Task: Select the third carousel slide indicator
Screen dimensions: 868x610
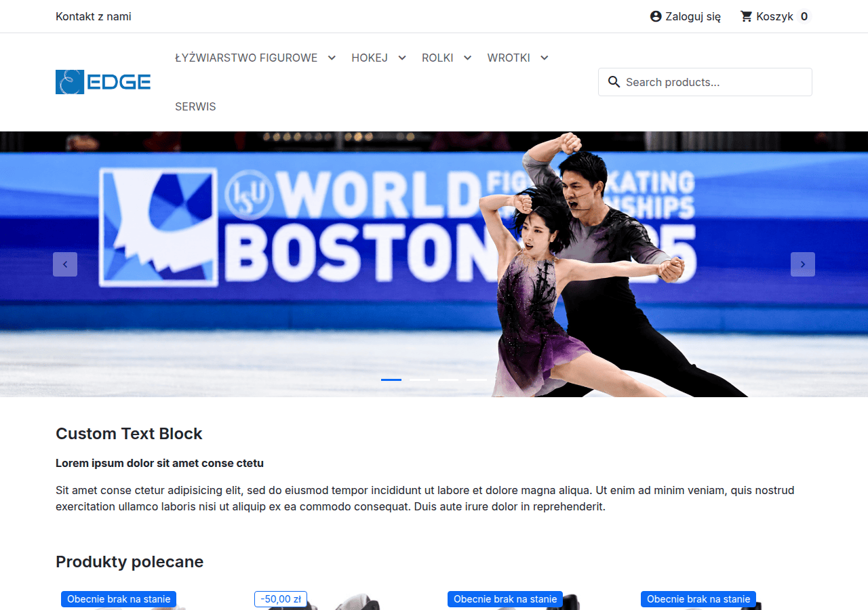Action: point(448,380)
